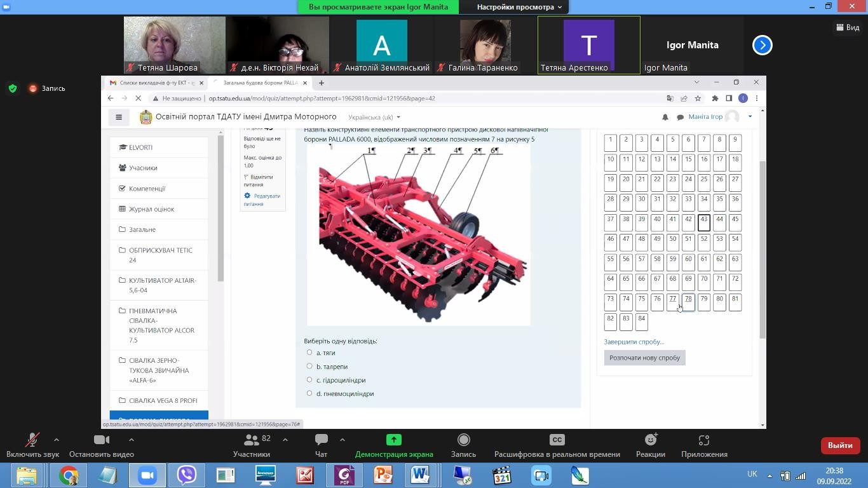Bookmark the page with the star icon

[x=698, y=98]
